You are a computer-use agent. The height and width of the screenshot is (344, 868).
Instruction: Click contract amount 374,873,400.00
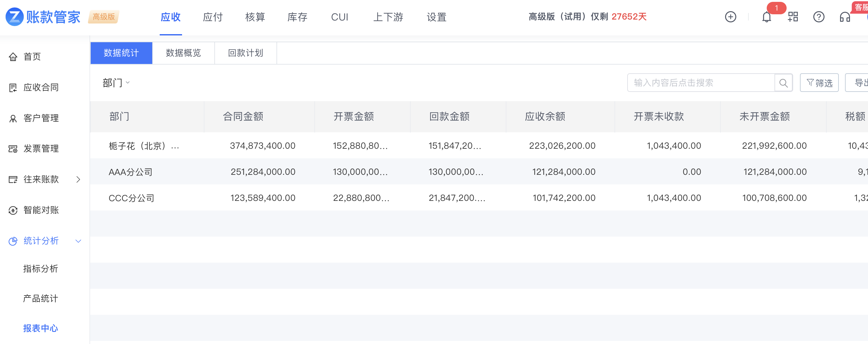pos(263,146)
